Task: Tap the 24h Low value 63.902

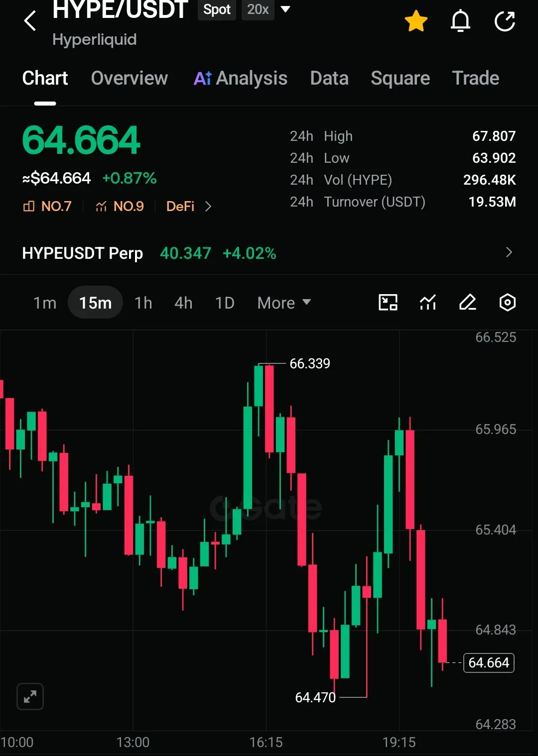Action: tap(494, 158)
